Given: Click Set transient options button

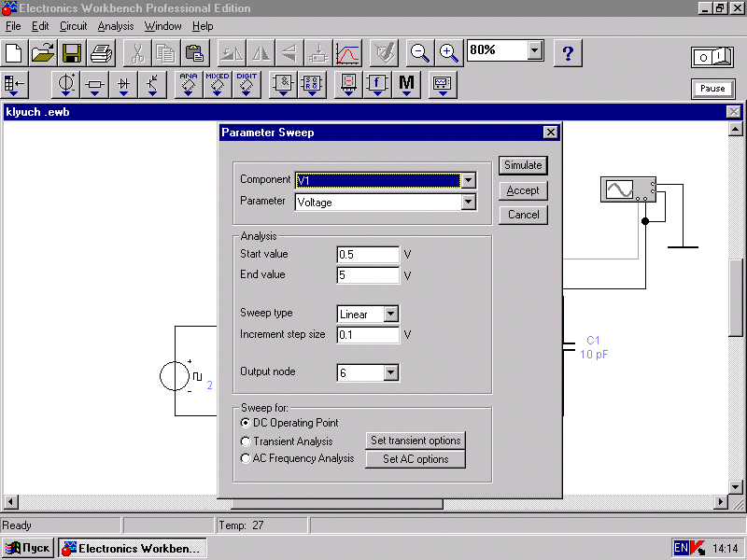Looking at the screenshot, I should click(416, 441).
